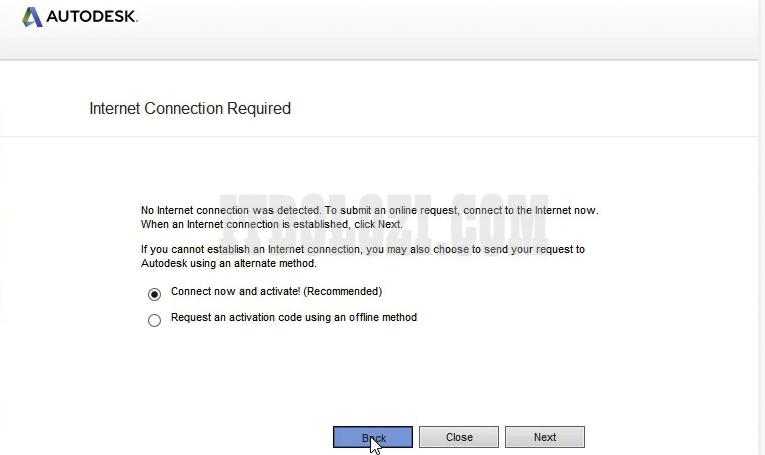Choose the offline activation code radio button
The image size is (765, 455).
154,321
